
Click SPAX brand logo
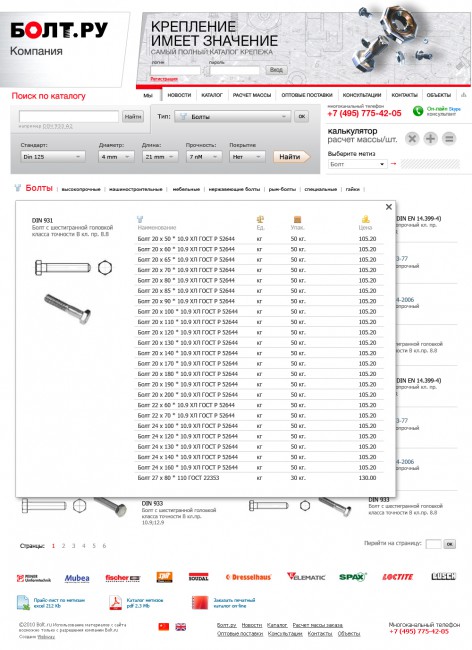tap(353, 577)
